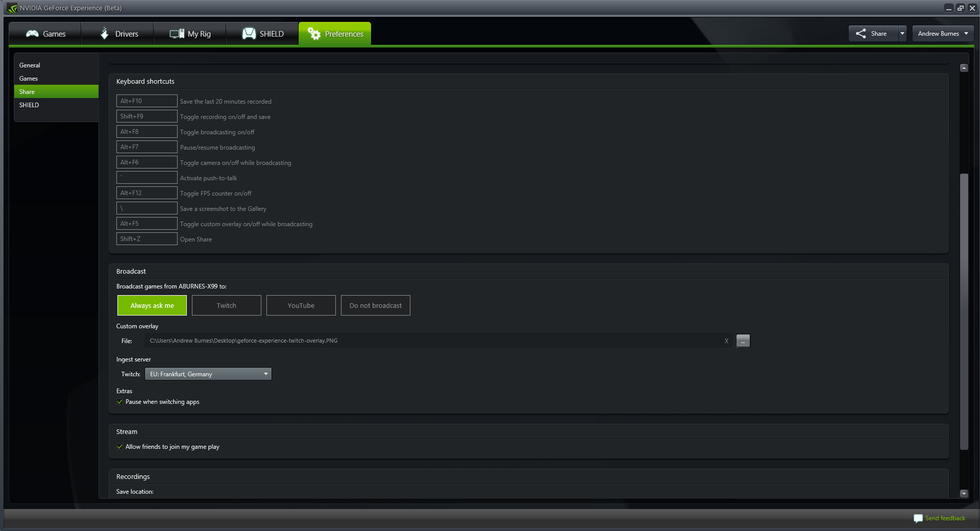The width and height of the screenshot is (980, 531).
Task: Edit the Alt+F10 shortcut field
Action: click(x=147, y=101)
